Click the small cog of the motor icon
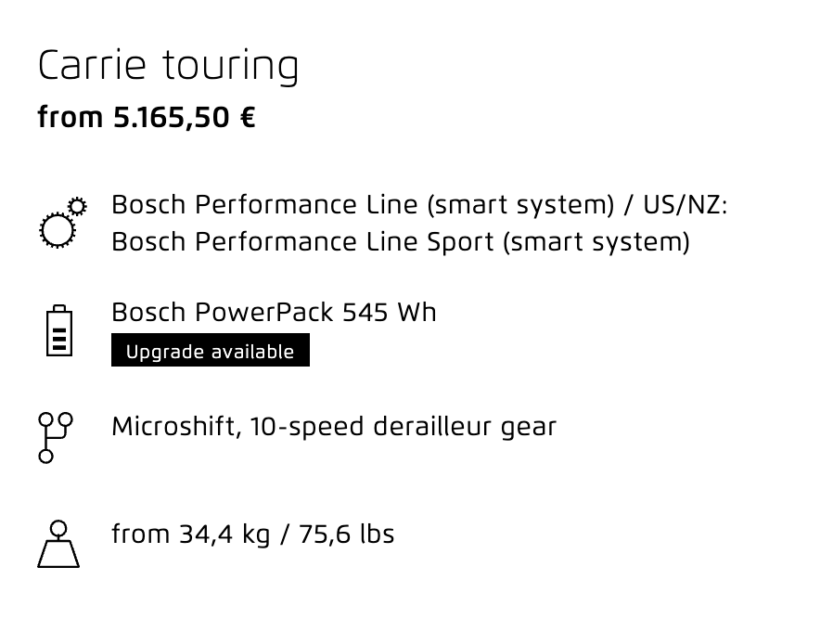The width and height of the screenshot is (833, 644). coord(78,206)
